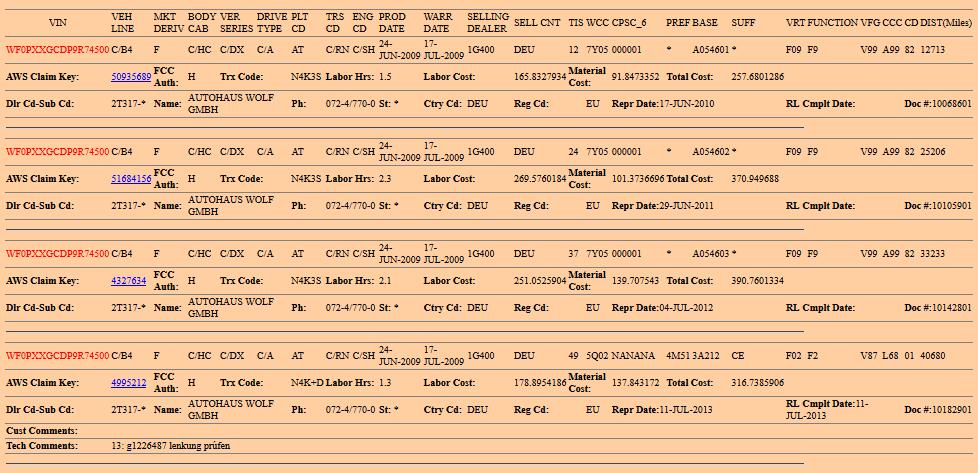Click total cost value 370.949688
The height and width of the screenshot is (473, 978).
[x=755, y=178]
